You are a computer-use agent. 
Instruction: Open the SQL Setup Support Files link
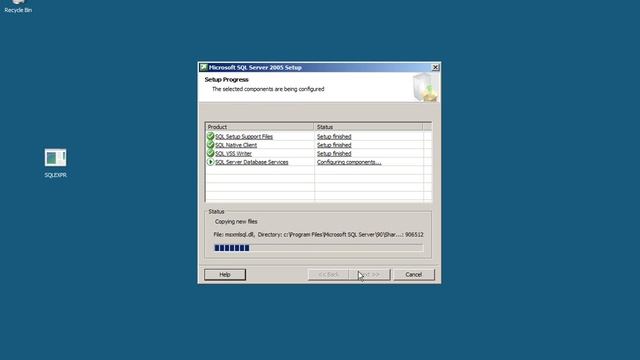[244, 137]
